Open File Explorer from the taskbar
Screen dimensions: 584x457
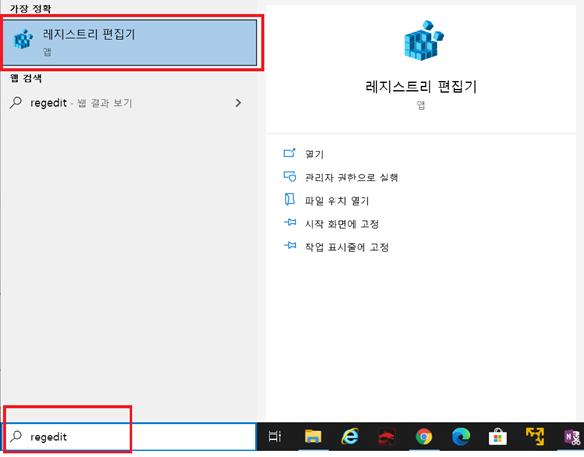coord(313,437)
